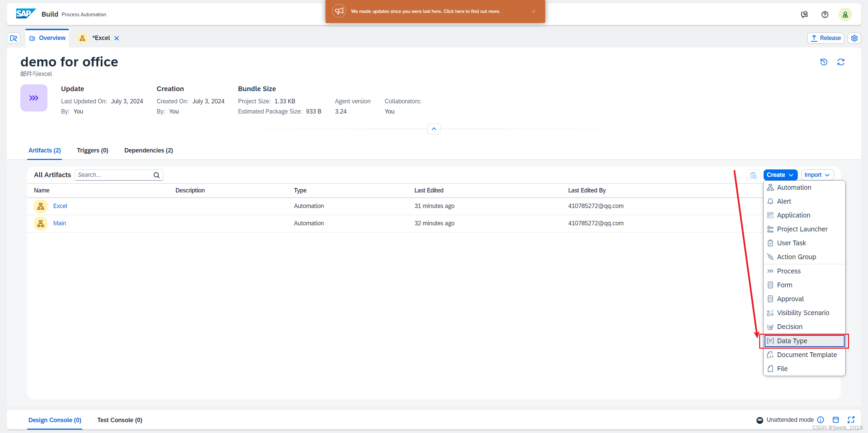Choose User Task from Create menu
Viewport: 868px width, 433px height.
click(804, 243)
